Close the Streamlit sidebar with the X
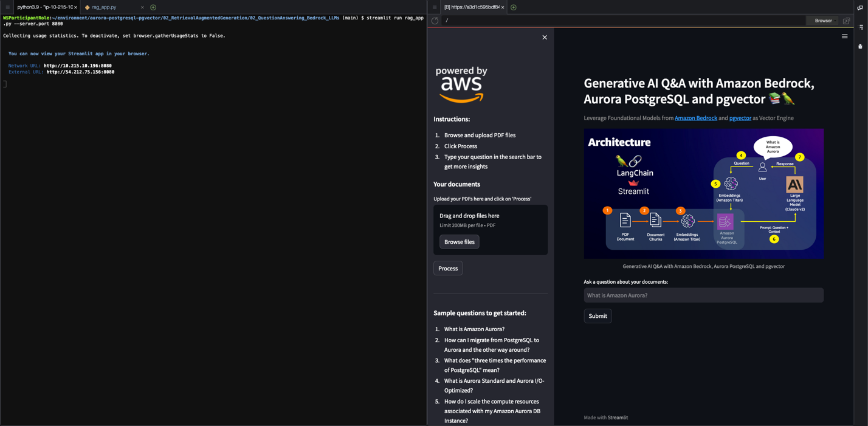The image size is (868, 426). pos(545,38)
